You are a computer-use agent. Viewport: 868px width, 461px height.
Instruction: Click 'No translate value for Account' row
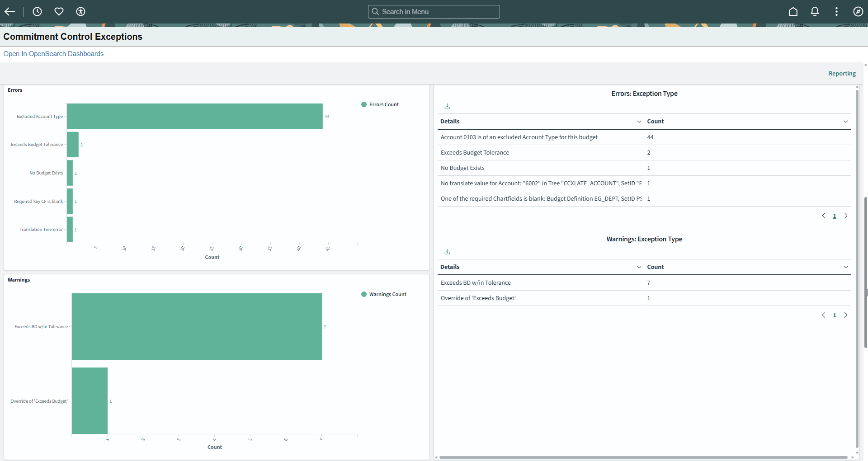coord(644,183)
